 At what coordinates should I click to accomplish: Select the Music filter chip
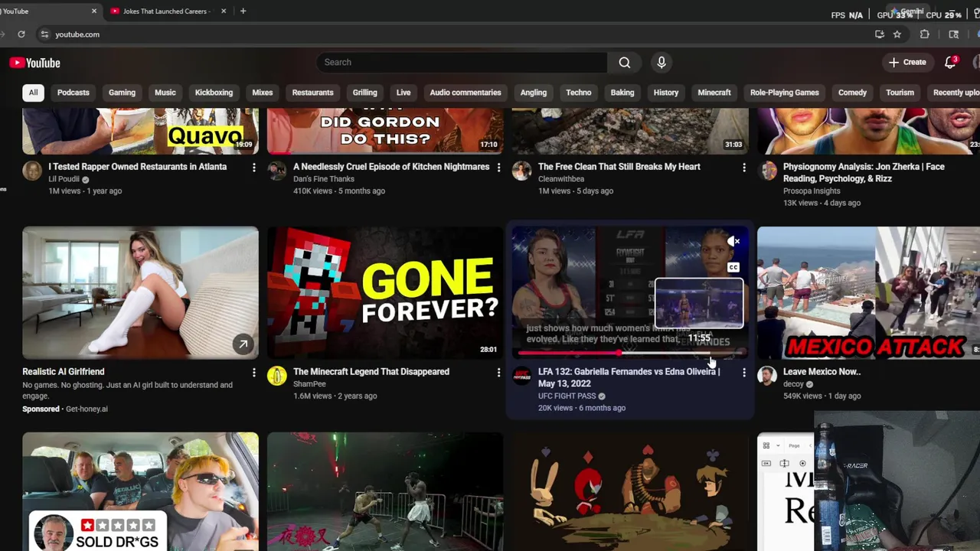(165, 93)
